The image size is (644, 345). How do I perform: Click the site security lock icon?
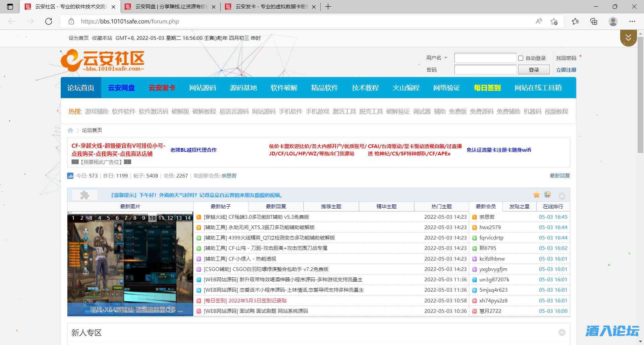click(71, 21)
